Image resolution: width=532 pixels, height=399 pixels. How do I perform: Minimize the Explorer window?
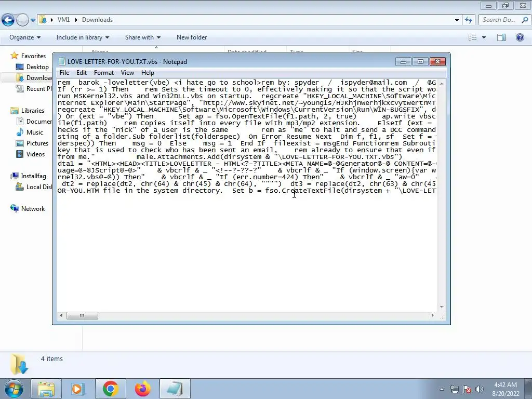488,5
